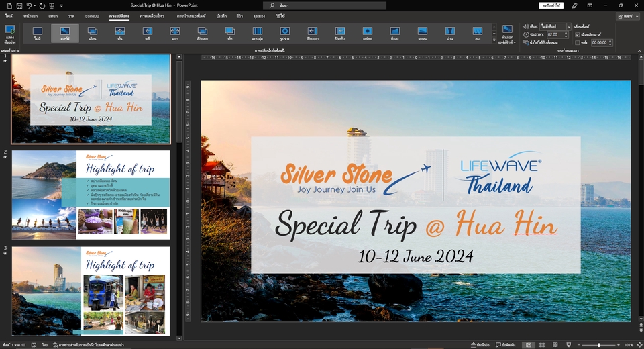This screenshot has height=349, width=644.
Task: Apply the Cover transition
Action: click(340, 34)
